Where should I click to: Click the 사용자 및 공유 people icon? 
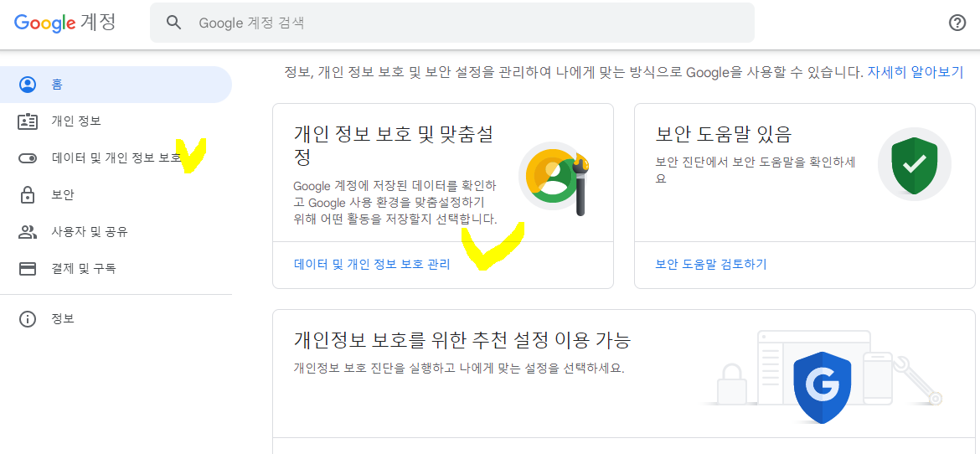coord(28,232)
